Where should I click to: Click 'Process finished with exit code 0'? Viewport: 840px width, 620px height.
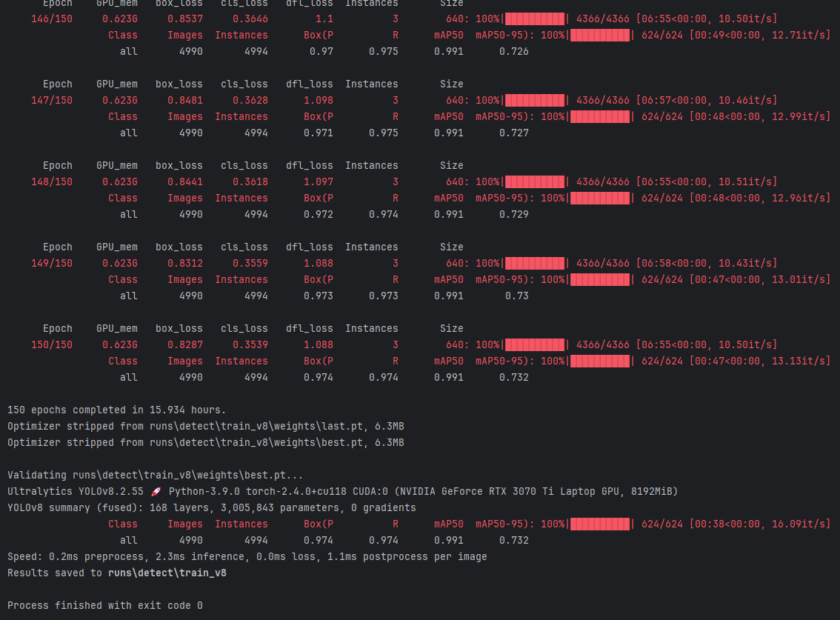[105, 605]
